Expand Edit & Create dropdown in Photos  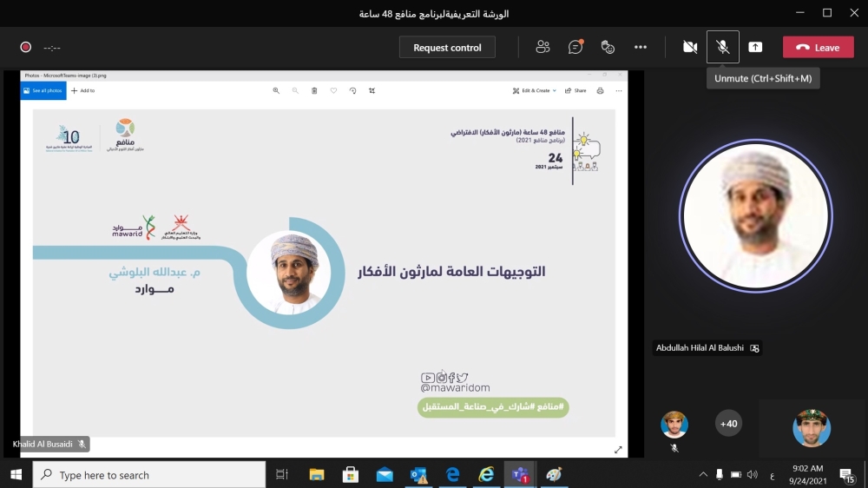pos(534,90)
